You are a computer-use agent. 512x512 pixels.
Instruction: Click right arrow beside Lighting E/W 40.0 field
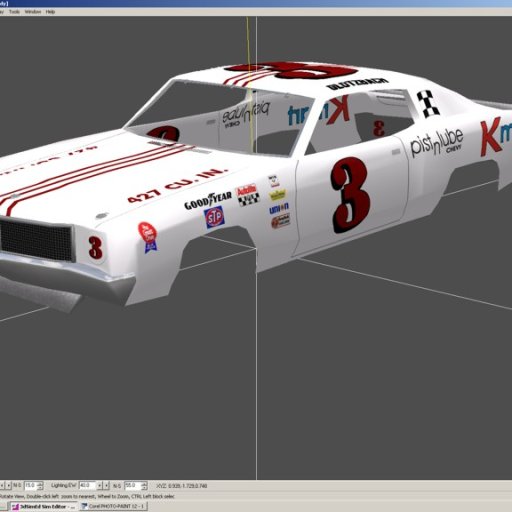[x=106, y=486]
